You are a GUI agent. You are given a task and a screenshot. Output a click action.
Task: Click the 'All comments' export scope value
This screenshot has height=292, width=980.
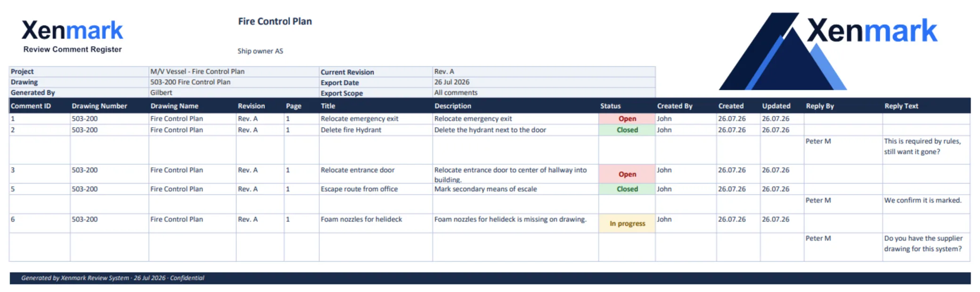[x=456, y=93]
